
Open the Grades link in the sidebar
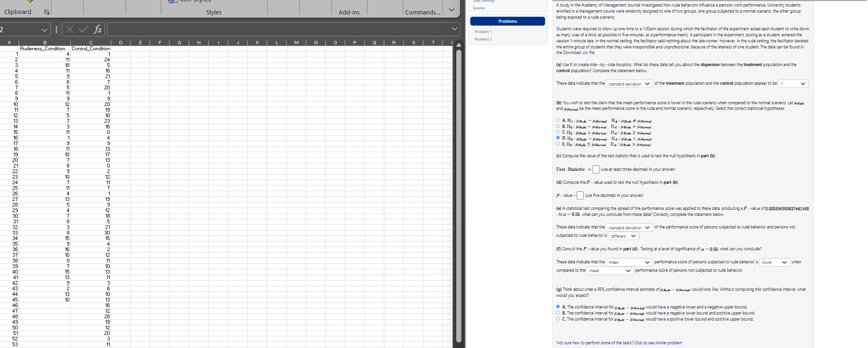tap(479, 8)
